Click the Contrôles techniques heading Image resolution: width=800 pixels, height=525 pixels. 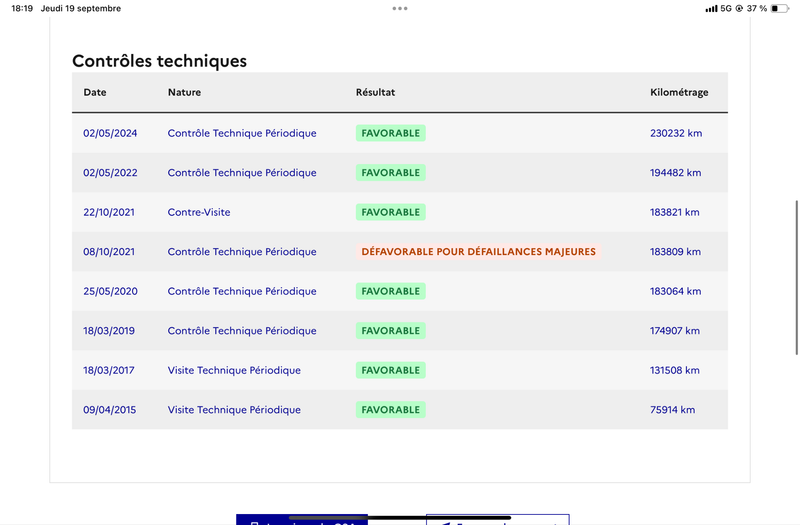[159, 61]
